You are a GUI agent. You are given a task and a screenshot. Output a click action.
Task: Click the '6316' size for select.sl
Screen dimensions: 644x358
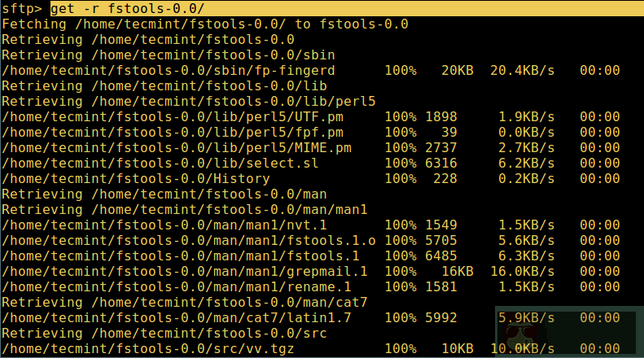click(441, 164)
